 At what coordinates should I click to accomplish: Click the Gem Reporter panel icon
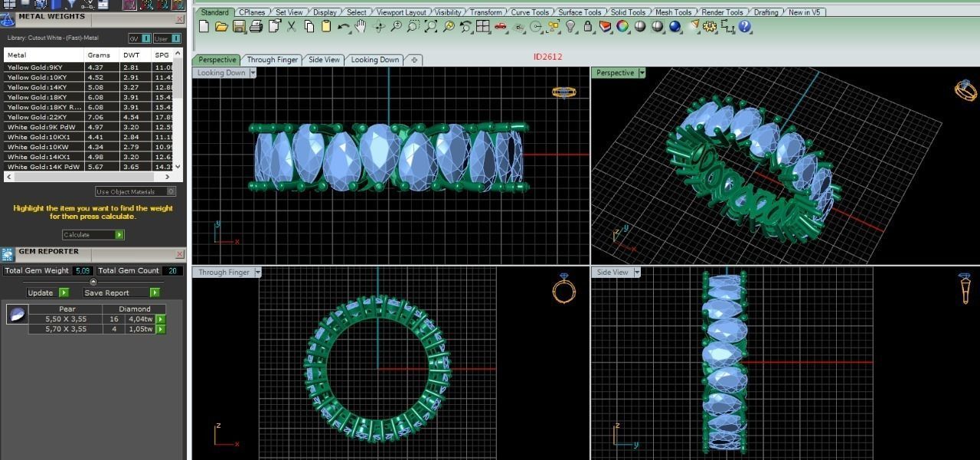click(x=8, y=254)
